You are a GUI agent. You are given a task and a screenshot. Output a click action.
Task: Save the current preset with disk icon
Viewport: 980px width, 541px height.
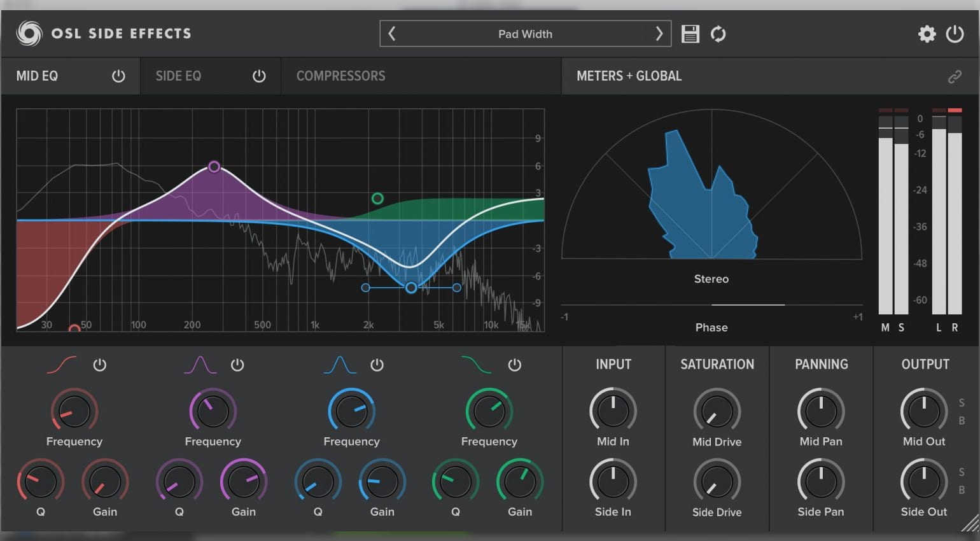[x=689, y=34]
